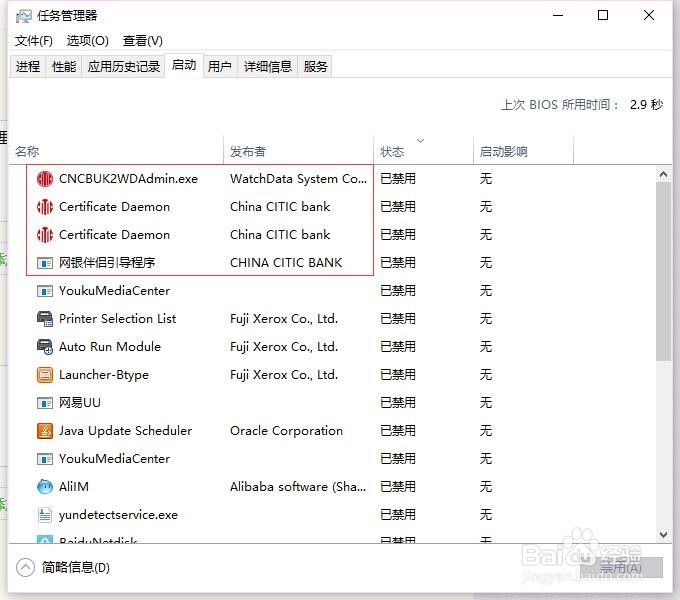The height and width of the screenshot is (600, 680).
Task: Click the CNCBUK2WDAdmin.exe red icon
Action: click(x=45, y=179)
